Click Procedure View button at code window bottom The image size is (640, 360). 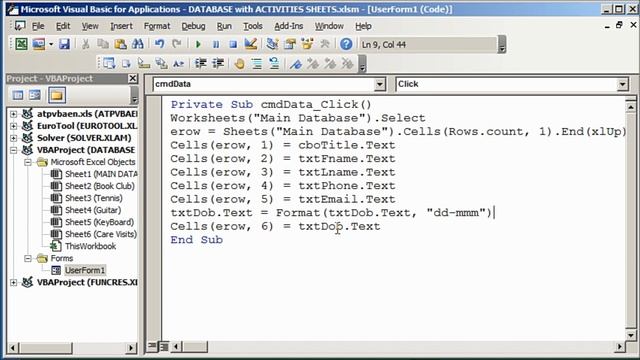pyautogui.click(x=152, y=347)
